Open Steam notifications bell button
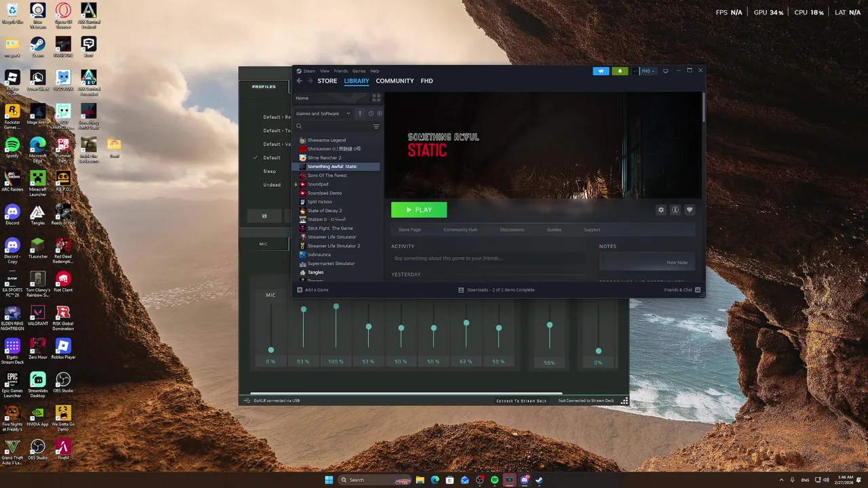This screenshot has width=868, height=488. 620,70
